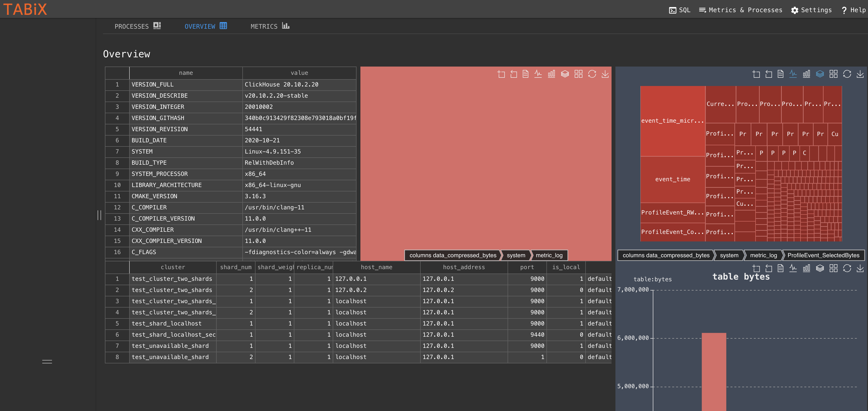Click the tiled layout icon on the table bytes chart
The image size is (868, 411).
833,268
